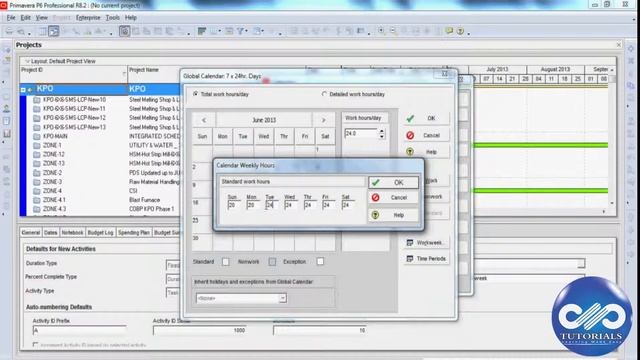This screenshot has height=360, width=640.
Task: Click the Nonwork legend color box
Action: click(272, 262)
